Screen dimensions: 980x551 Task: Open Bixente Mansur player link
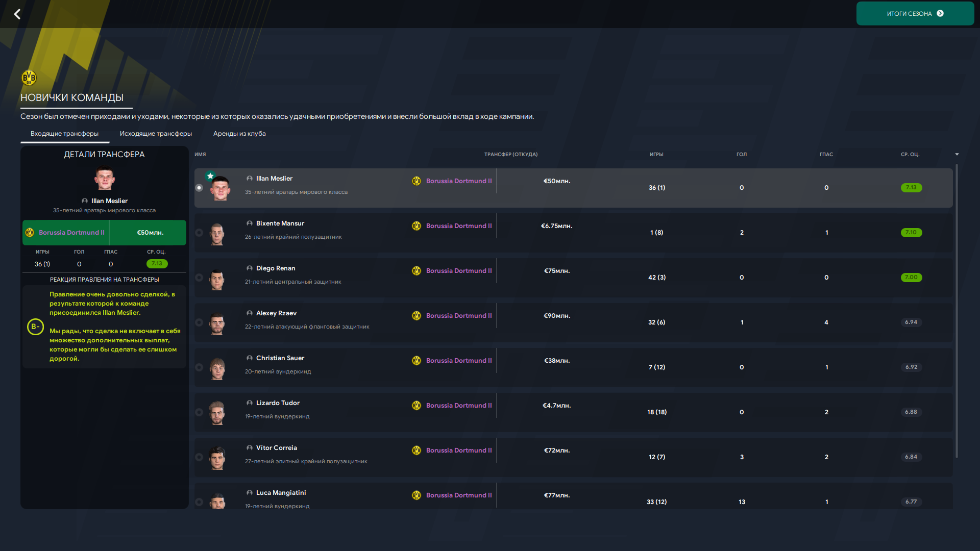[280, 223]
